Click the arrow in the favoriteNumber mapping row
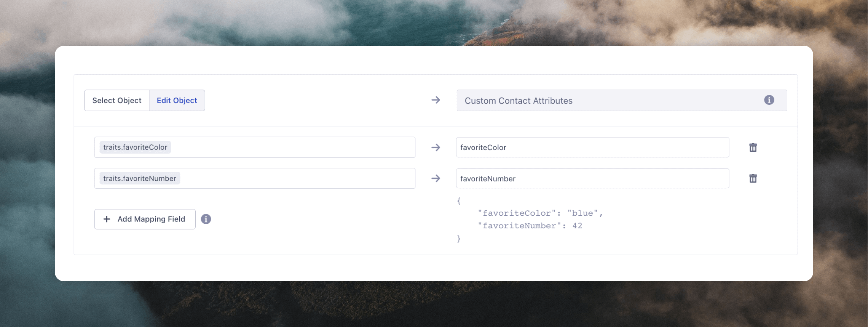Viewport: 868px width, 327px height. (436, 179)
